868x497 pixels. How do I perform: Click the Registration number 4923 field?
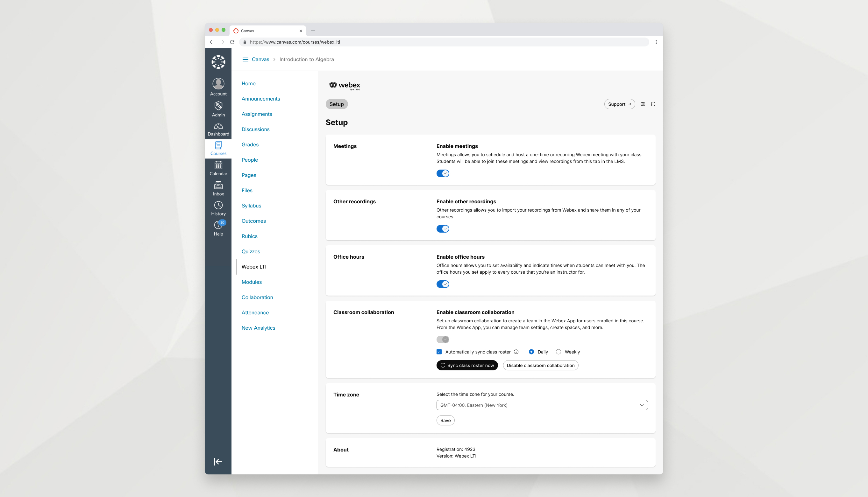tap(455, 449)
